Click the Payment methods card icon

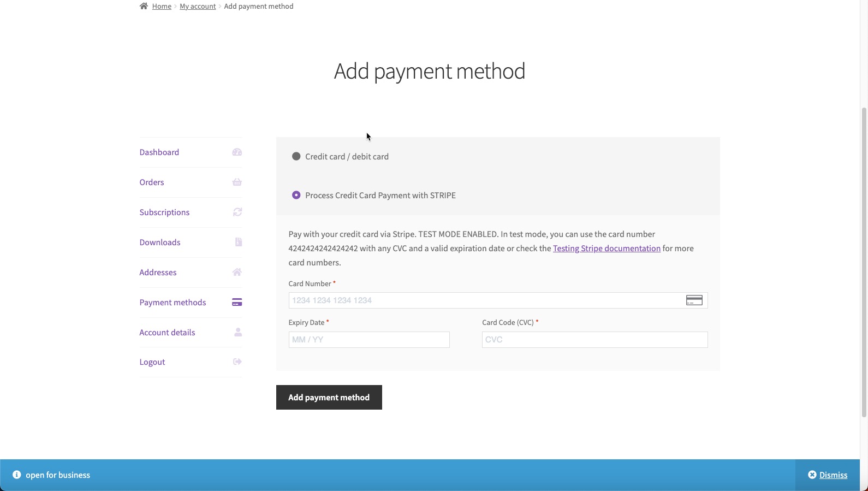237,303
